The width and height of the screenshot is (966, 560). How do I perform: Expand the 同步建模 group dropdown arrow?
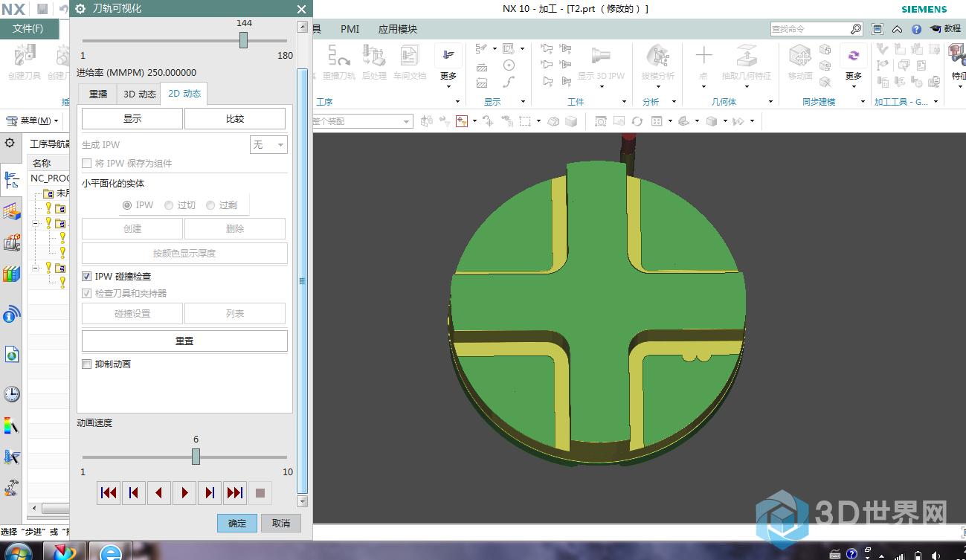(863, 102)
